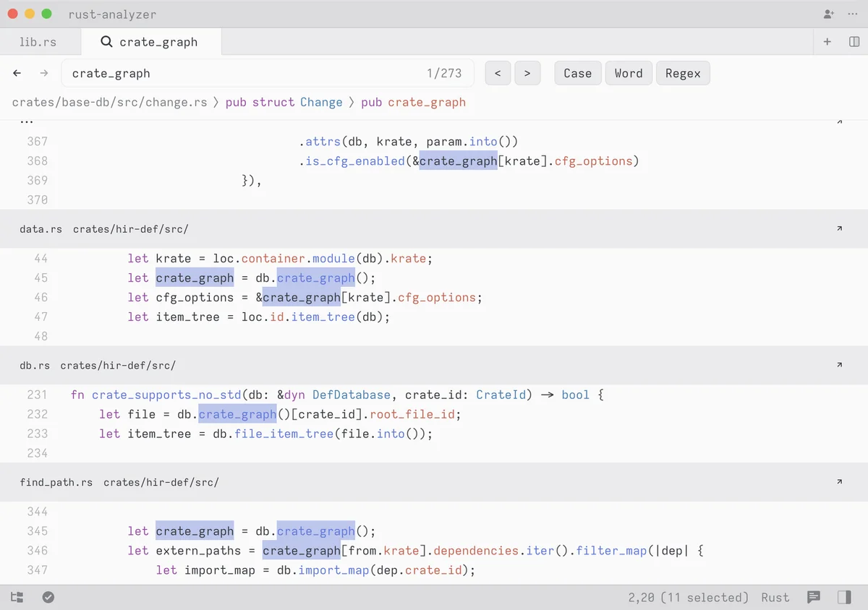Open the feedback chat icon in the status bar
This screenshot has height=610, width=868.
click(813, 597)
